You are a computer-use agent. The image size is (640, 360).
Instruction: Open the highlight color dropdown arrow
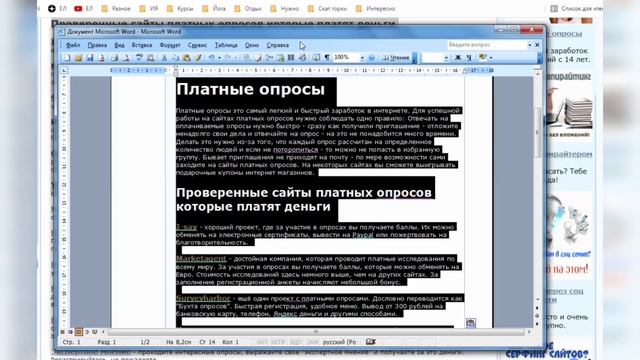point(491,58)
